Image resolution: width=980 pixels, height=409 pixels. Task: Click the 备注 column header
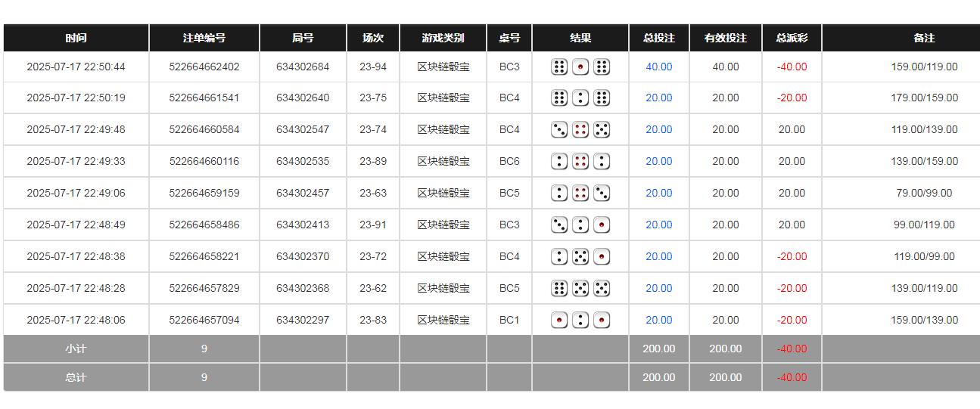pos(924,38)
